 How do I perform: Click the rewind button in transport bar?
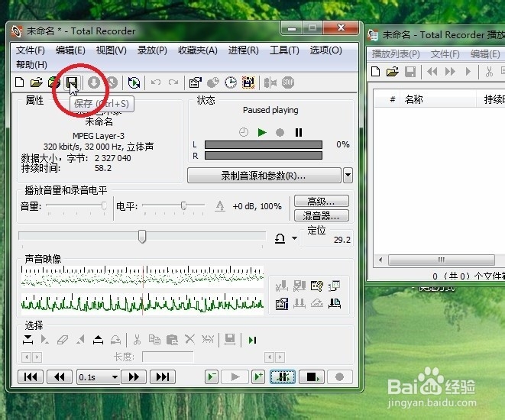[60, 377]
